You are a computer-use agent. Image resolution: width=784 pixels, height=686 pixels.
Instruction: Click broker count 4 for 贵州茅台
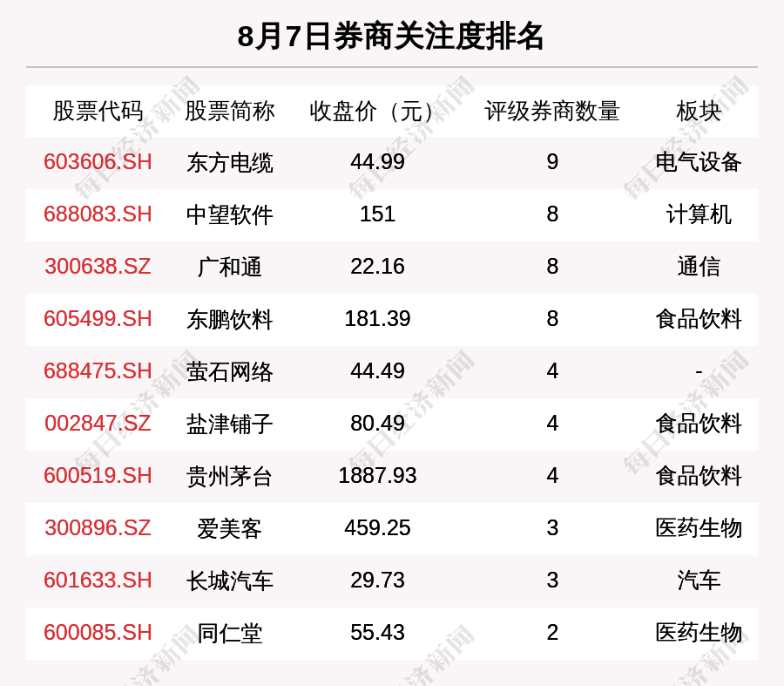[552, 475]
